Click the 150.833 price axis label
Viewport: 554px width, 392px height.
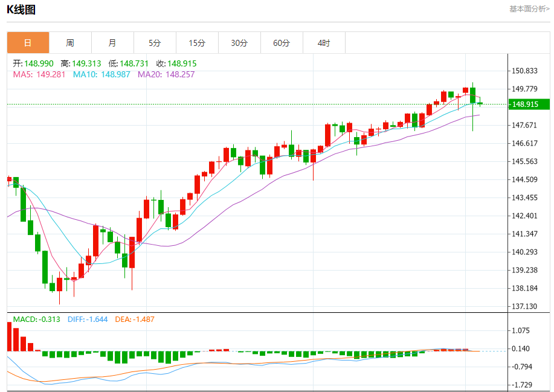pyautogui.click(x=524, y=71)
